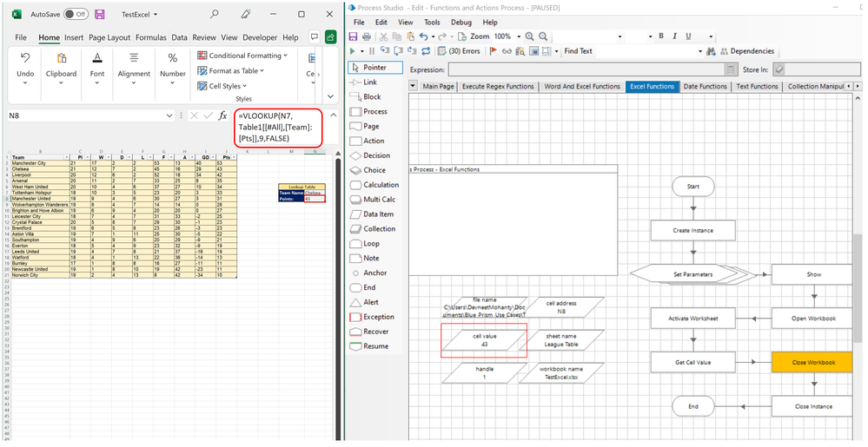Image resolution: width=868 pixels, height=447 pixels.
Task: Toggle the AutoSave switch
Action: [76, 15]
